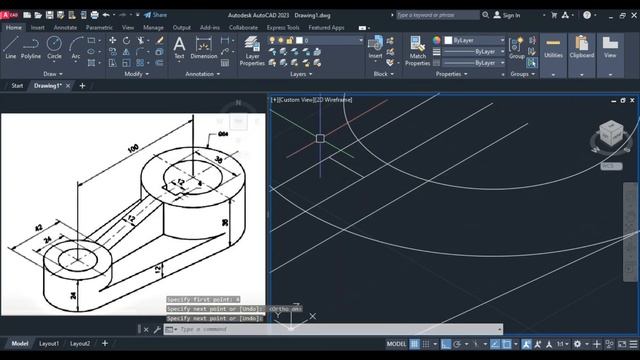Expand the Properties panel
The image size is (640, 360).
coord(451,74)
